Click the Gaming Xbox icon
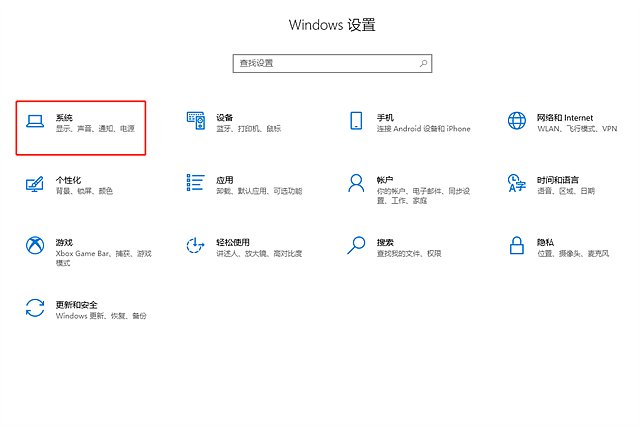 pos(35,245)
